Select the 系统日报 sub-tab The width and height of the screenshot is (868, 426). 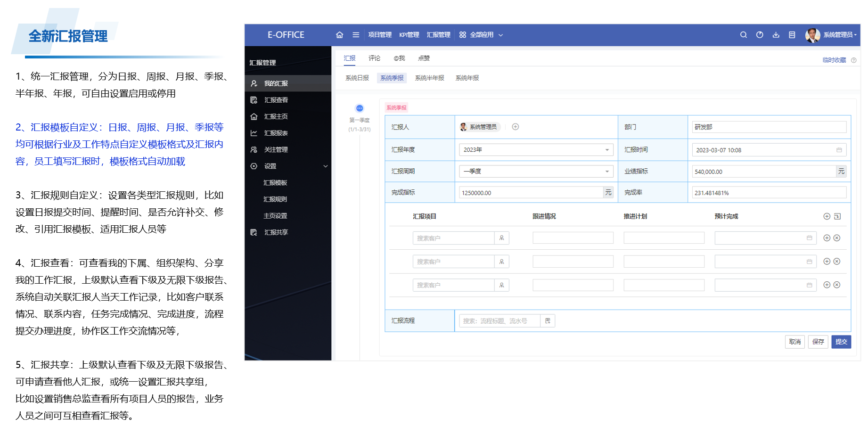357,78
